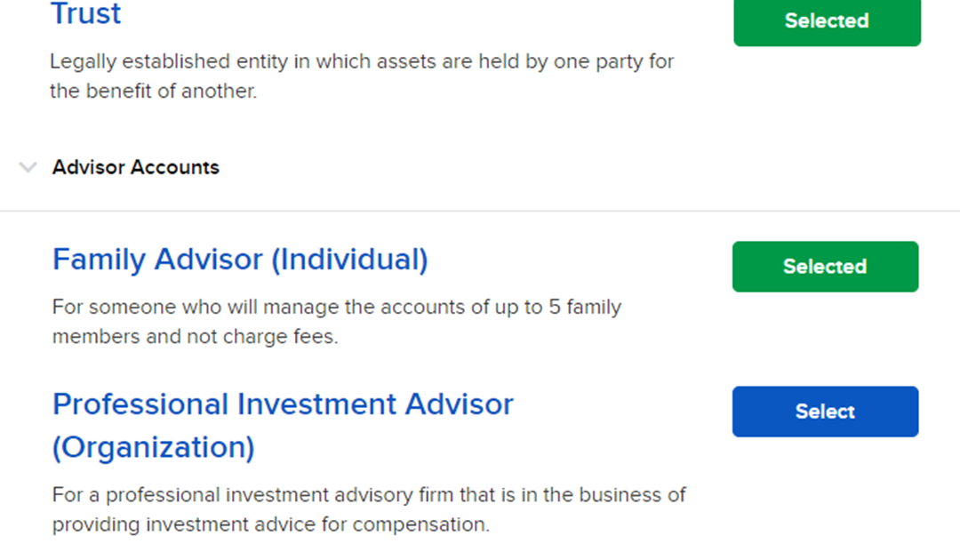
Task: Click "For someone who will manage" line
Action: (x=337, y=308)
